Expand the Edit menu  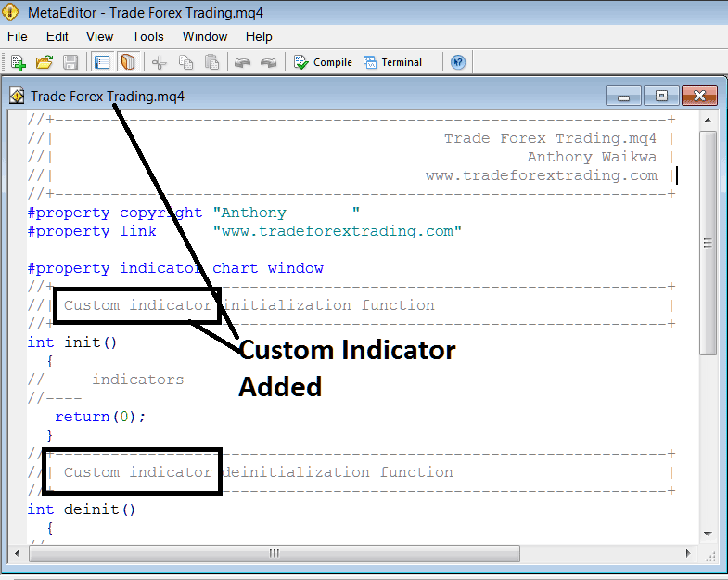point(57,37)
